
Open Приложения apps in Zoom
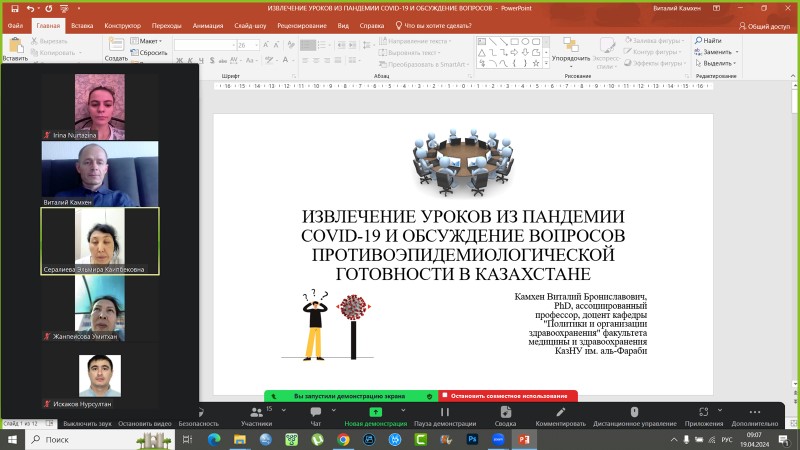704,416
